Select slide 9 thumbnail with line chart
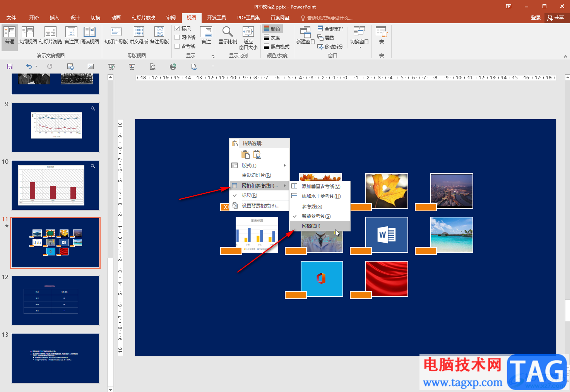The height and width of the screenshot is (392, 570). point(55,127)
